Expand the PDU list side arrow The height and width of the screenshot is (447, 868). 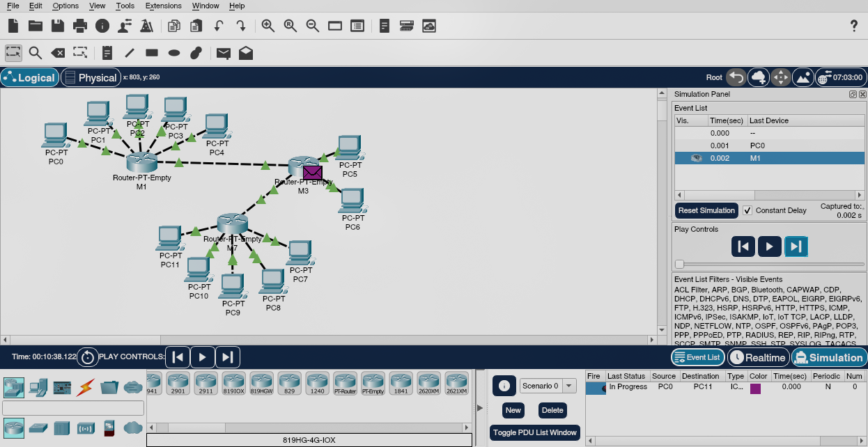tap(479, 407)
